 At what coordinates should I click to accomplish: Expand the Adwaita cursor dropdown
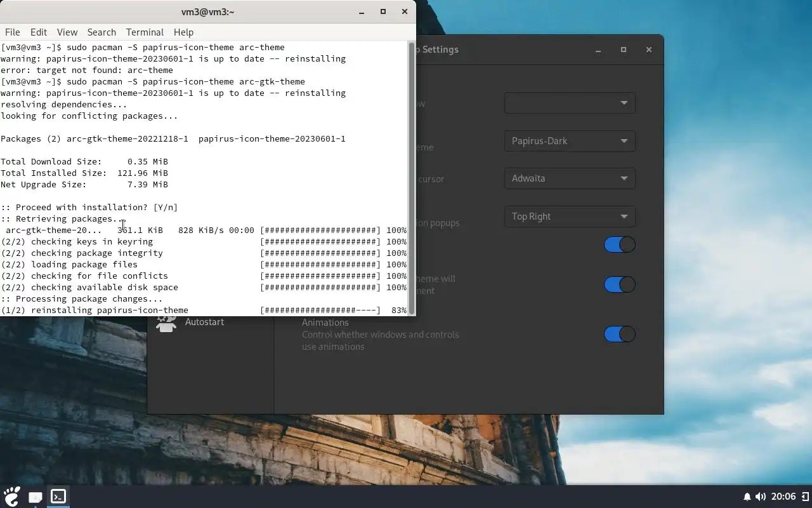click(570, 178)
